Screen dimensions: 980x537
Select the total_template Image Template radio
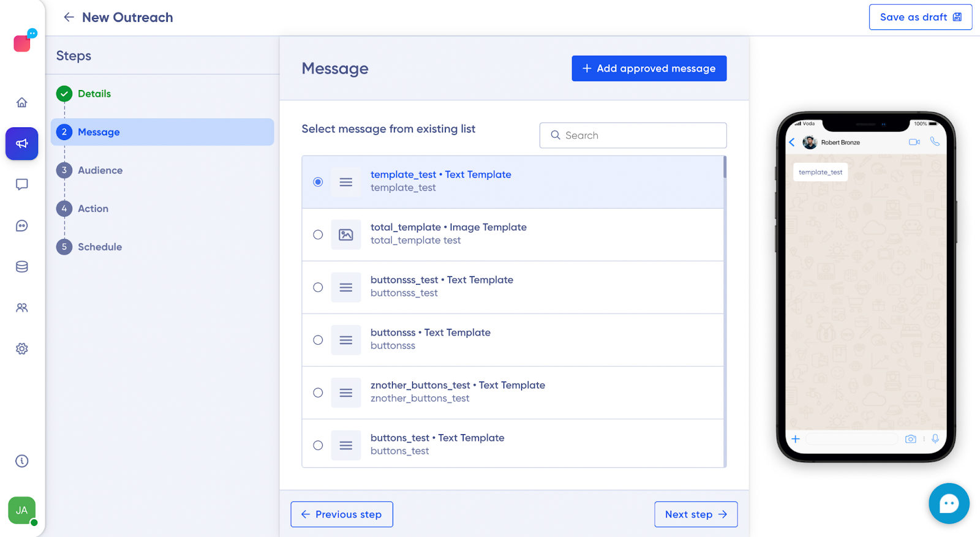click(x=318, y=235)
